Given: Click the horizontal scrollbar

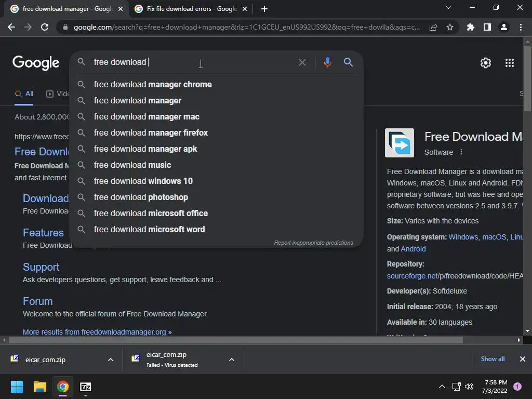Looking at the screenshot, I should [x=236, y=340].
